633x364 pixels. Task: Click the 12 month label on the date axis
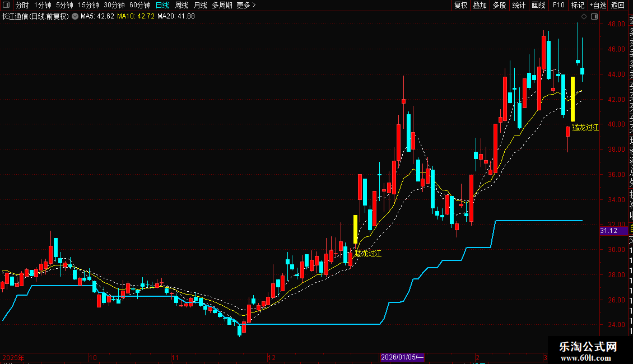click(x=272, y=357)
